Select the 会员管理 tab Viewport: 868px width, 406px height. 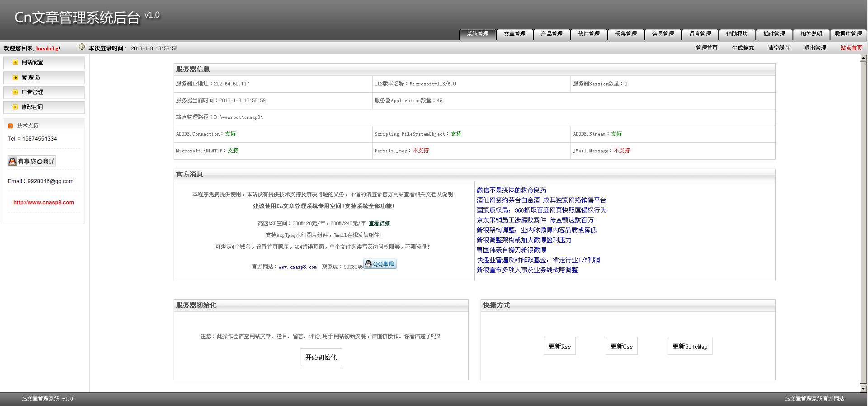point(663,34)
